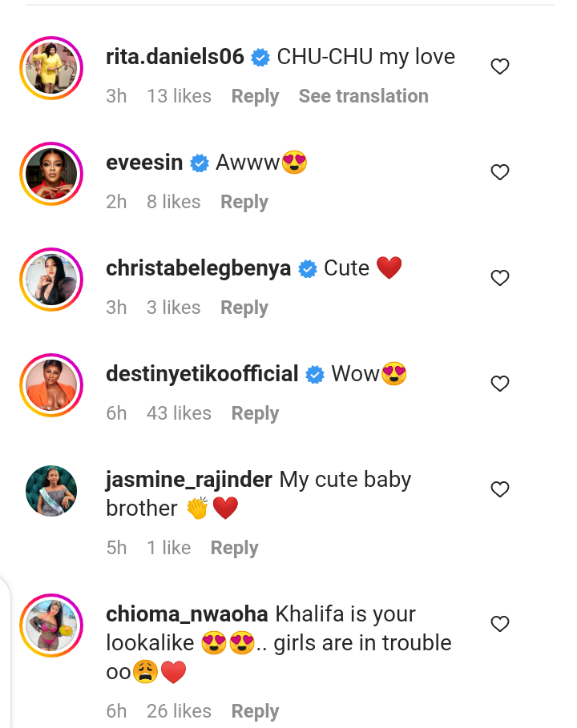Open destinyetikoofficial's avatar story
577x728 pixels.
[51, 385]
